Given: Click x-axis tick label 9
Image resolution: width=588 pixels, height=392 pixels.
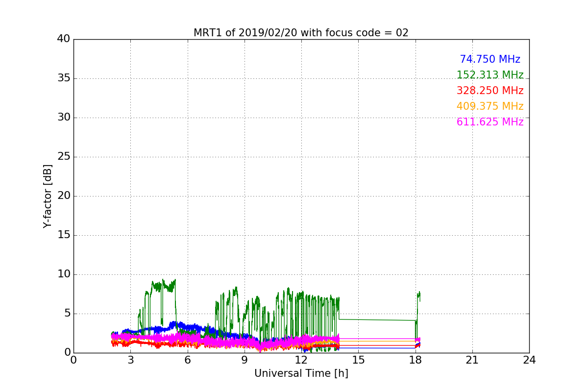Looking at the screenshot, I should (x=245, y=360).
